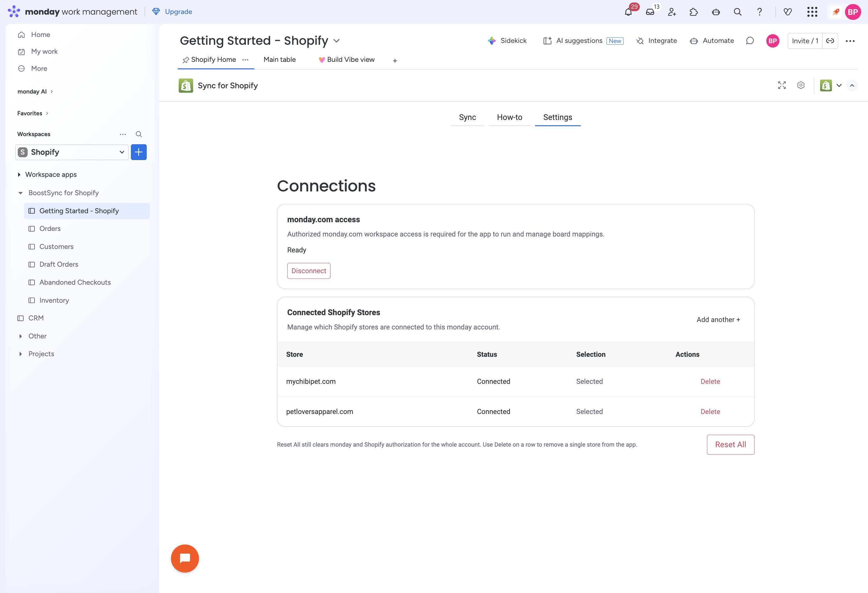Screen dimensions: 868x593
Task: Add a new board view
Action: tap(395, 61)
